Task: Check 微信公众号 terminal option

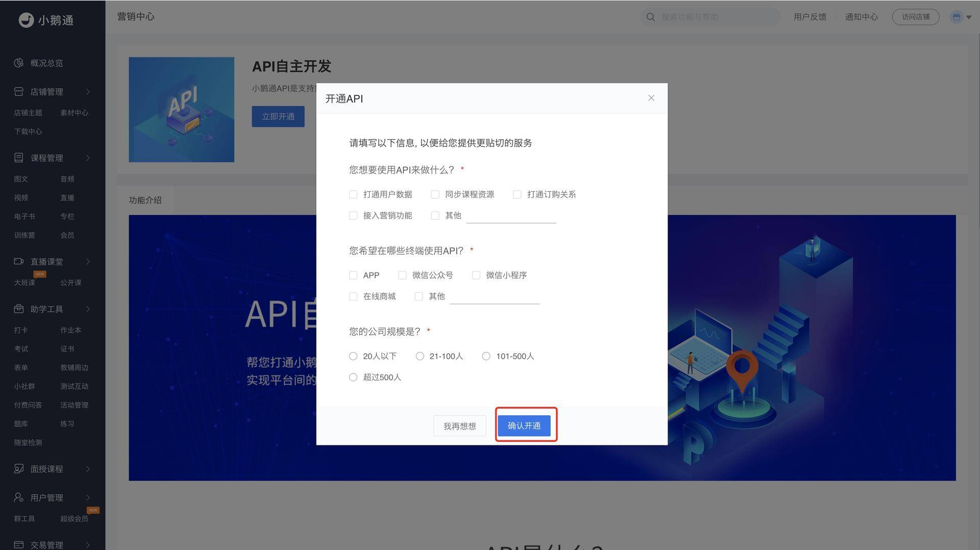Action: pos(402,275)
